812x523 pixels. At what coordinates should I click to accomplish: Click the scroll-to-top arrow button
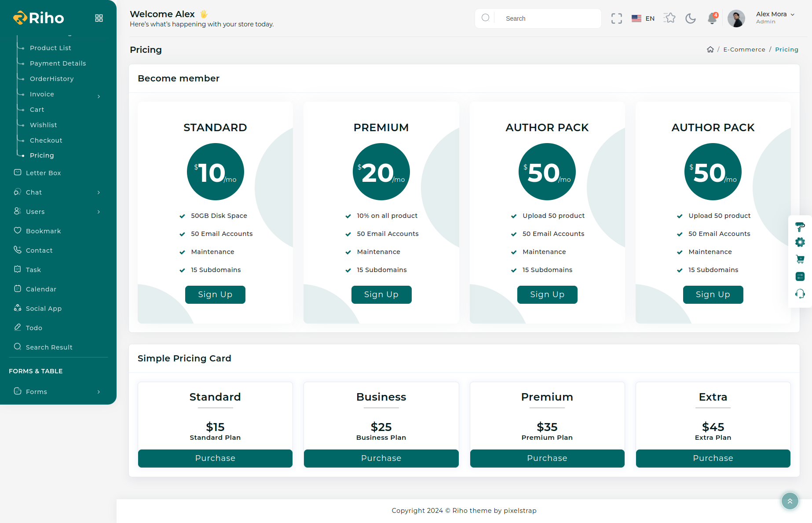click(790, 501)
